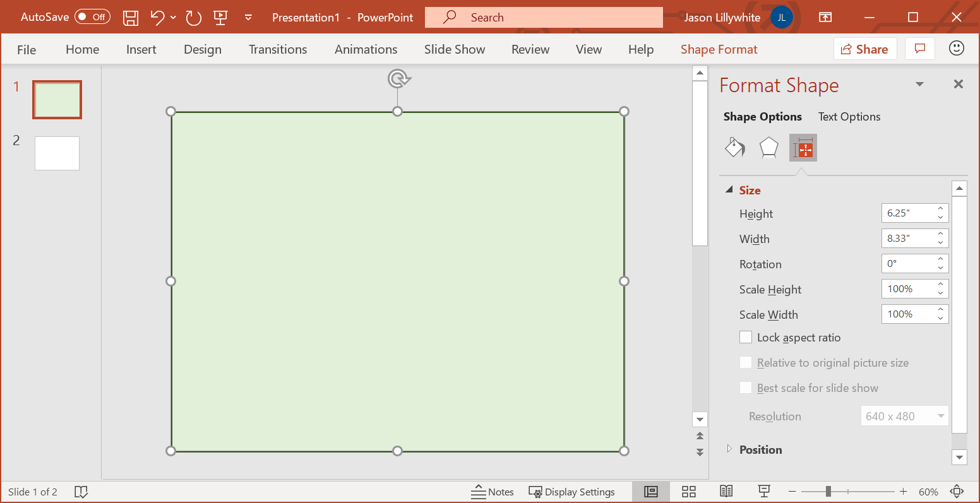
Task: Go to next slide double-arrow button
Action: click(x=700, y=452)
